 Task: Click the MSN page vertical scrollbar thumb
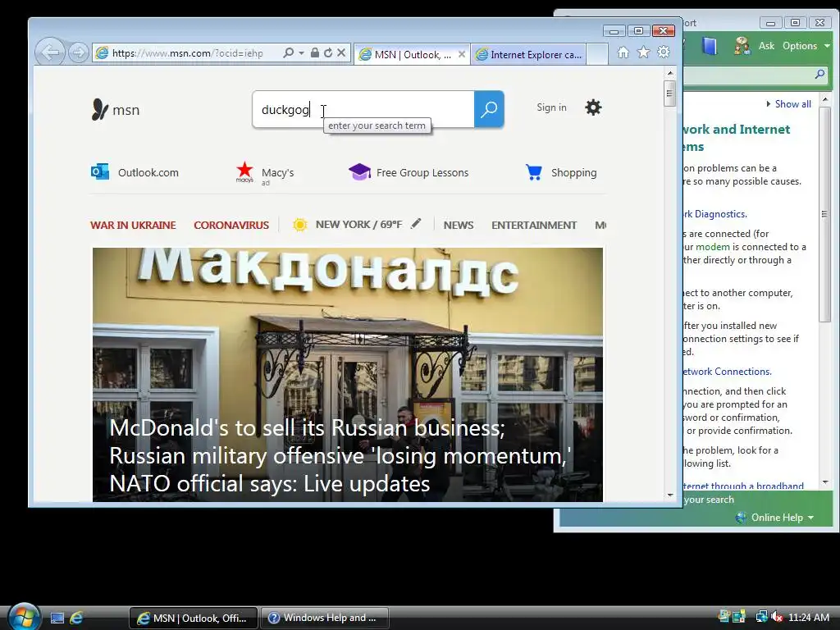pos(669,94)
